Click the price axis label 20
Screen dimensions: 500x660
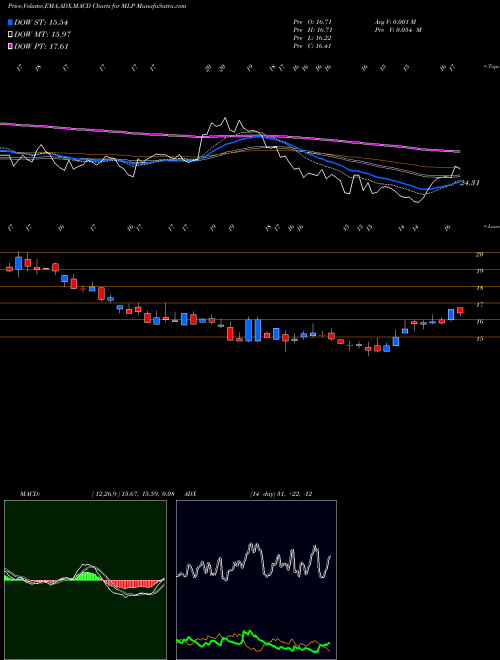pos(479,254)
